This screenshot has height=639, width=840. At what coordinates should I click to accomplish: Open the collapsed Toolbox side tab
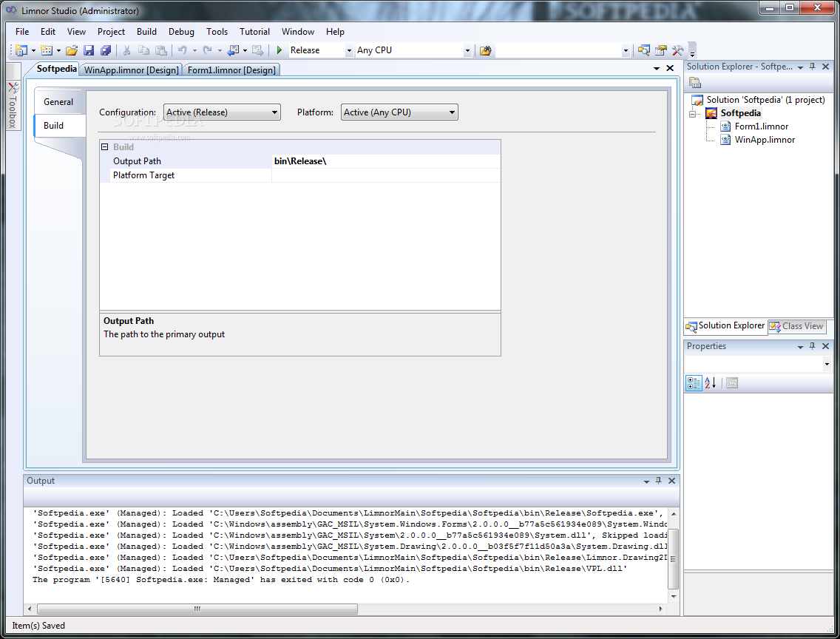pyautogui.click(x=13, y=106)
